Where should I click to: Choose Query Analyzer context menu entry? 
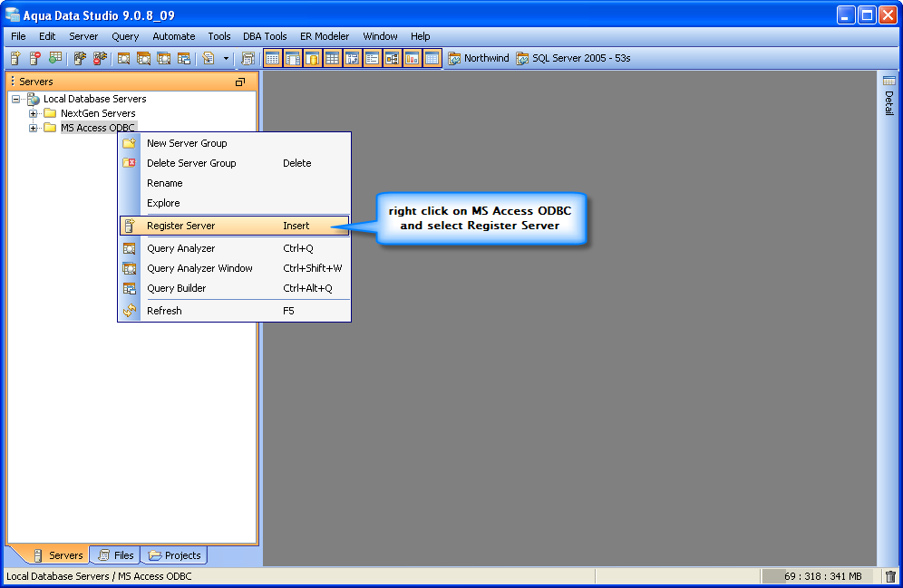(235, 248)
